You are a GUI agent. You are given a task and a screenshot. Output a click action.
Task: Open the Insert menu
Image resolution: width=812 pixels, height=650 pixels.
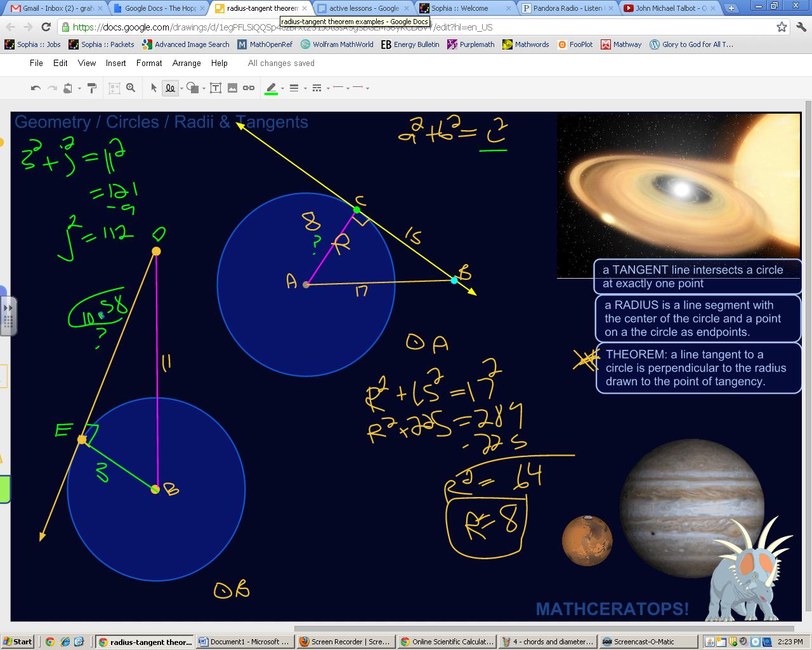(x=115, y=63)
